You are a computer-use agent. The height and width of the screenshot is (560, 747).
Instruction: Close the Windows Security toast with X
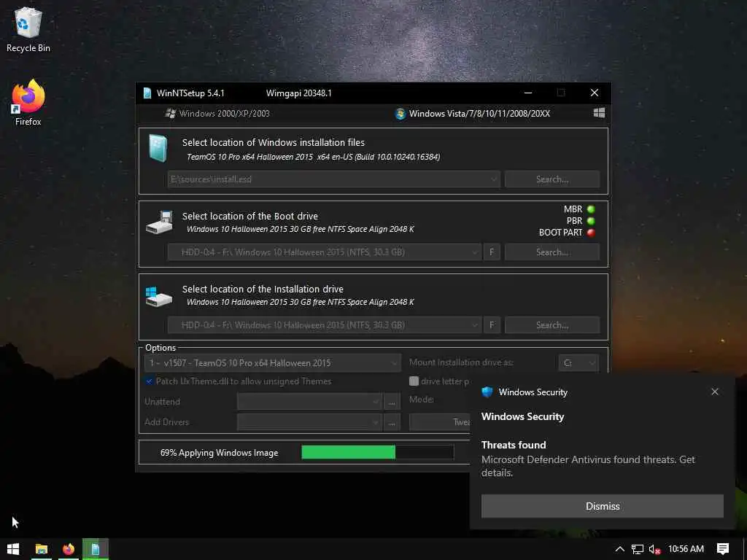pyautogui.click(x=715, y=392)
